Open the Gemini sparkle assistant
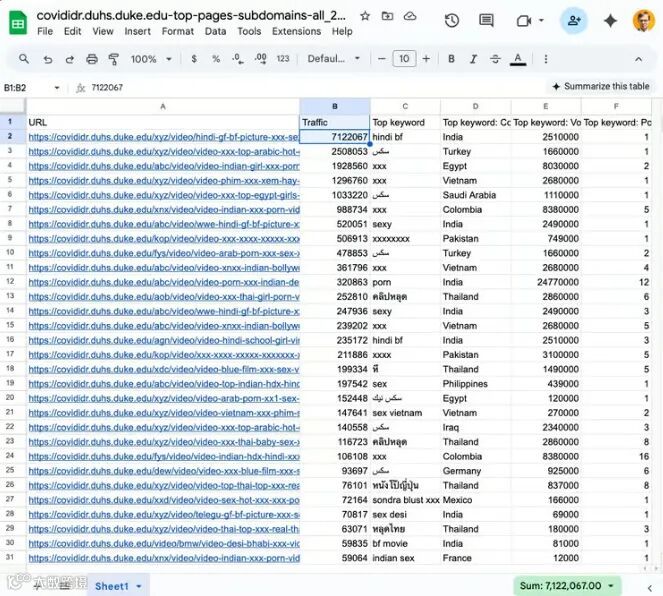 pos(610,20)
